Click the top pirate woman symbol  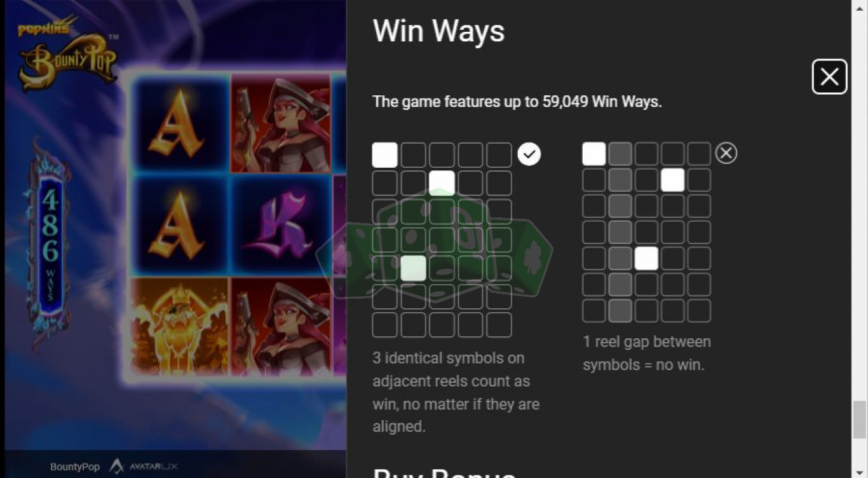pos(280,123)
